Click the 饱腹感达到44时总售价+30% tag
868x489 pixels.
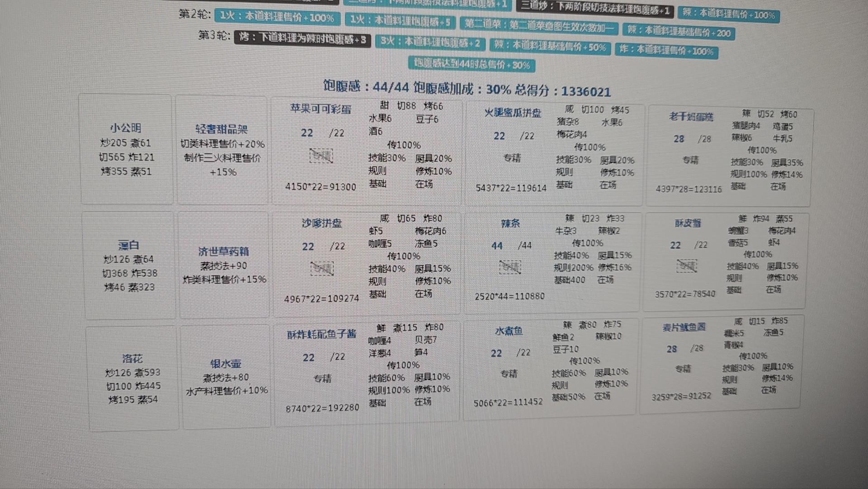(472, 64)
